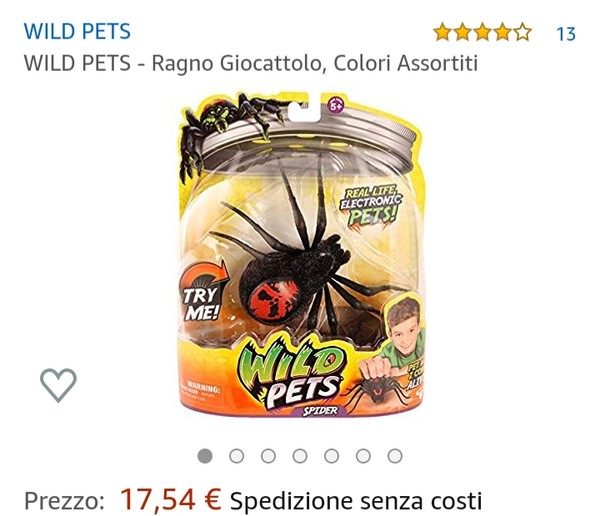
Task: Open the WILD PETS brand link
Action: pyautogui.click(x=77, y=31)
